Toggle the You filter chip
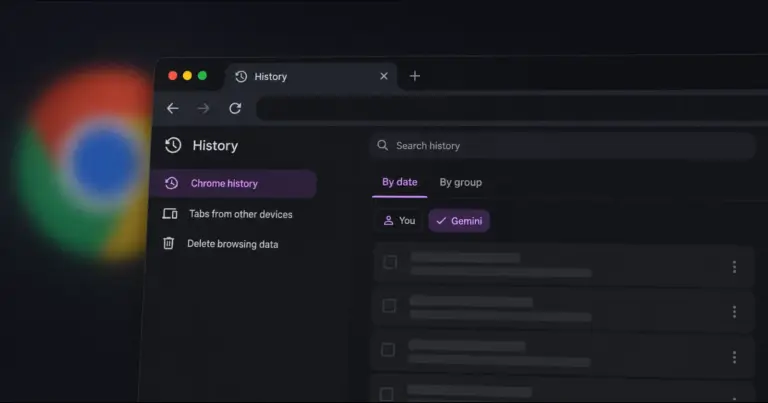 (x=400, y=221)
